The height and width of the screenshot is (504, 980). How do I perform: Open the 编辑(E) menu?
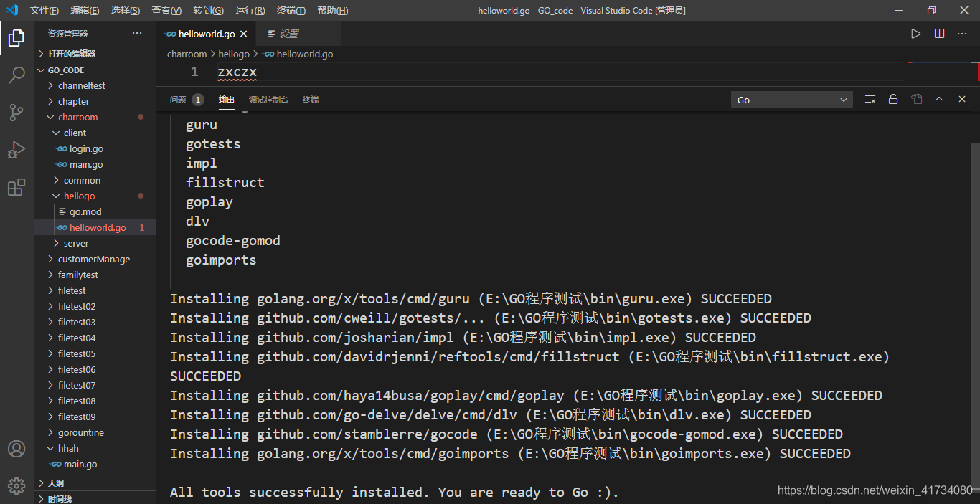click(85, 10)
